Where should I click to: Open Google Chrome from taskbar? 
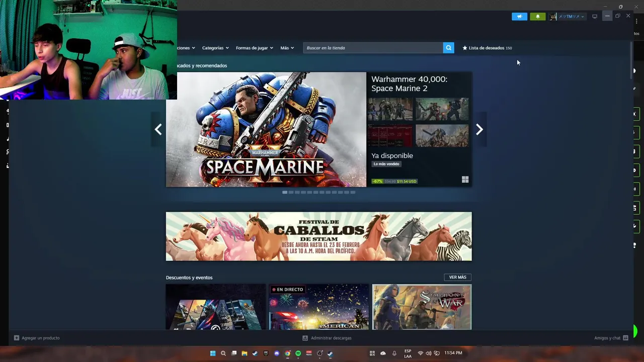point(287,353)
